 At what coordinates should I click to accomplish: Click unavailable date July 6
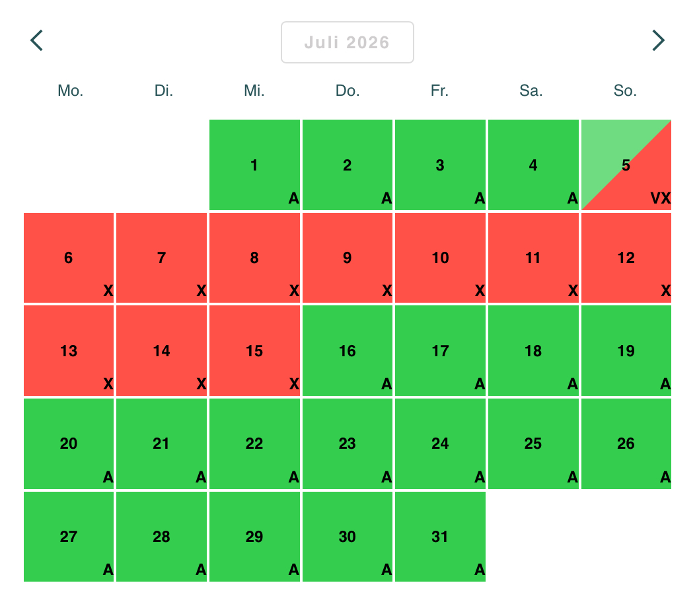point(69,258)
